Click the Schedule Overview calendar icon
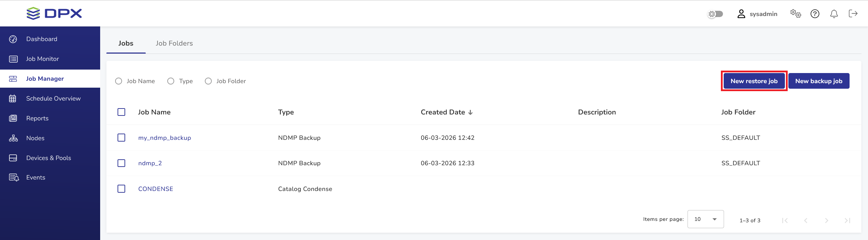This screenshot has height=240, width=868. (13, 98)
